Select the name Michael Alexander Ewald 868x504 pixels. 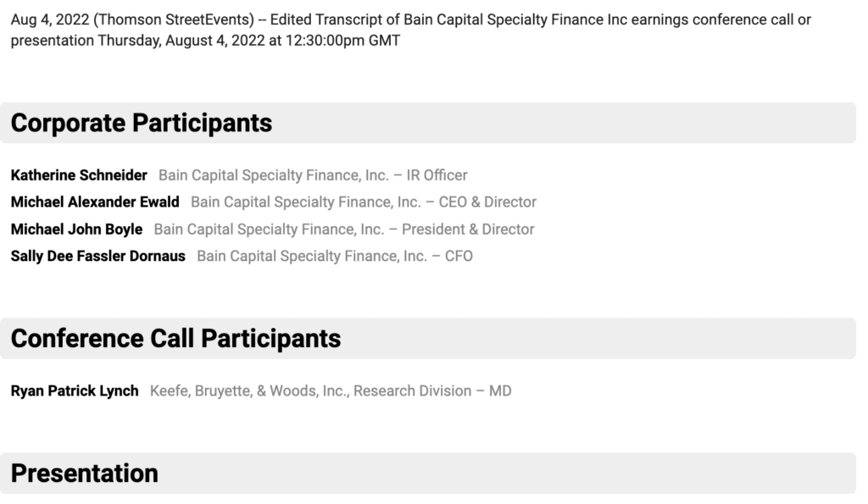pyautogui.click(x=95, y=202)
